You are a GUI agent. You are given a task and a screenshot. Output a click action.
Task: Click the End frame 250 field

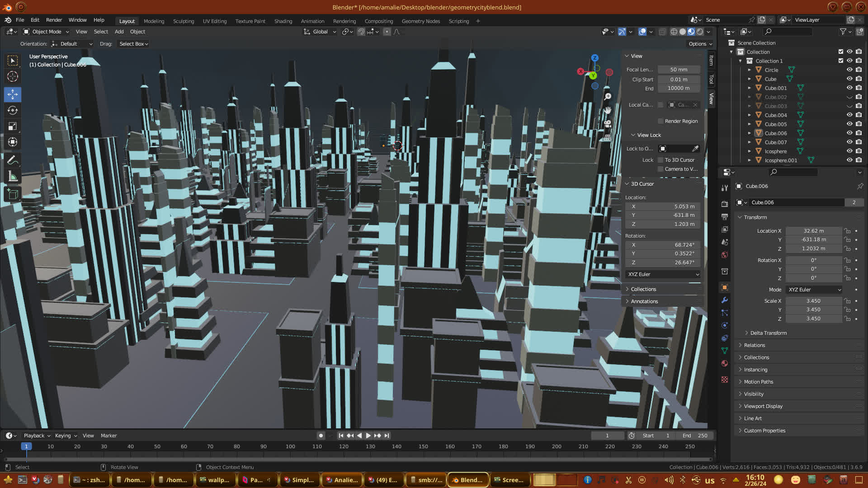tap(695, 436)
